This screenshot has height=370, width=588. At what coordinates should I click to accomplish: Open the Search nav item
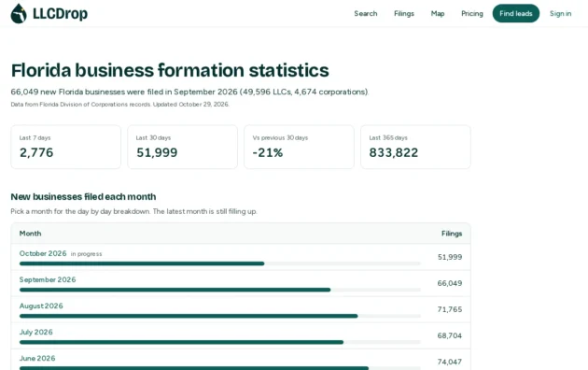pos(366,13)
